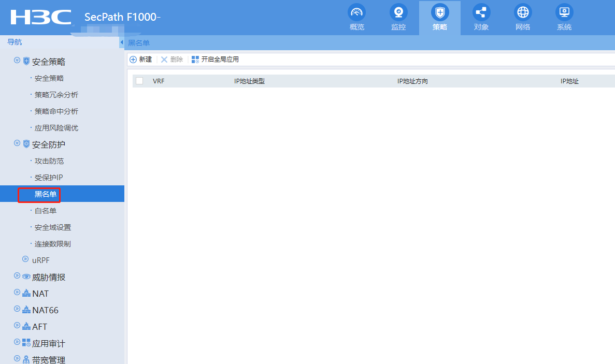615x364 pixels.
Task: Select 黑名单 in navigation
Action: [x=46, y=194]
